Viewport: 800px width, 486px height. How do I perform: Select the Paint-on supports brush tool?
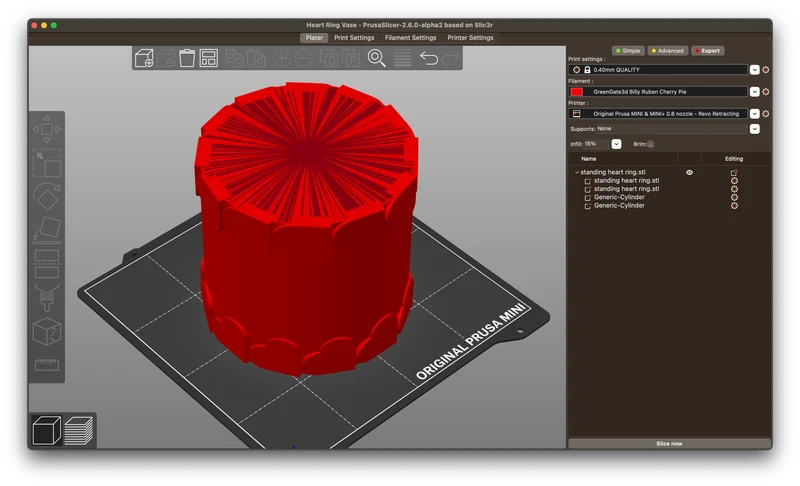coord(46,298)
